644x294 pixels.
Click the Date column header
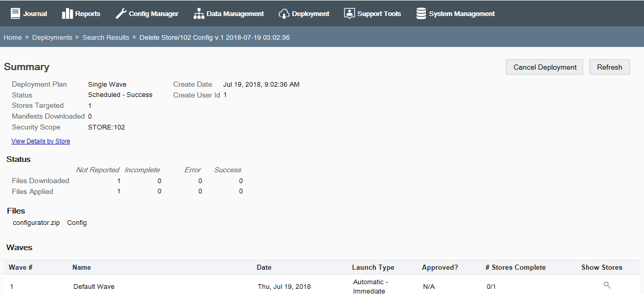264,267
